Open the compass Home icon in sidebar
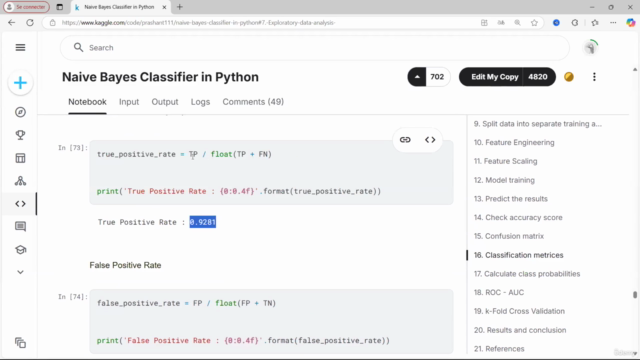The image size is (640, 360). coord(20,112)
